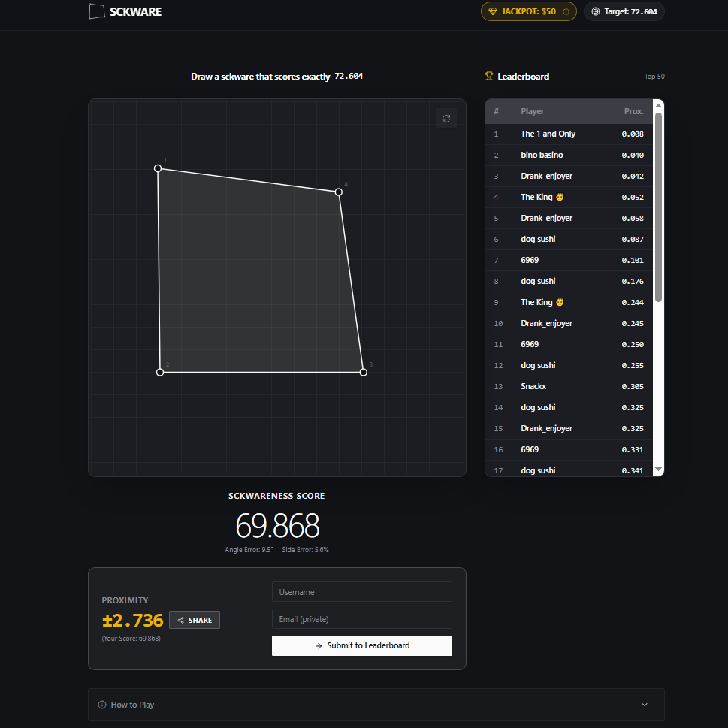Screen dimensions: 728x728
Task: Click the ±2.736 proximity value
Action: (x=133, y=621)
